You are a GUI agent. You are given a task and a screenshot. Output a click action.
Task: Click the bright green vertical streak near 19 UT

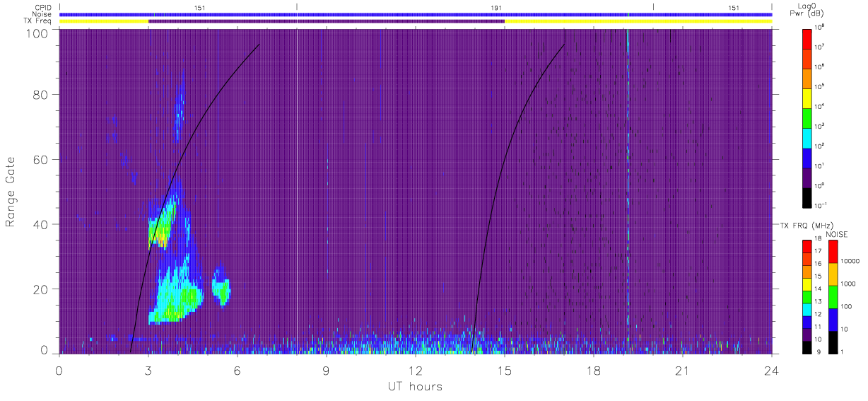628,191
